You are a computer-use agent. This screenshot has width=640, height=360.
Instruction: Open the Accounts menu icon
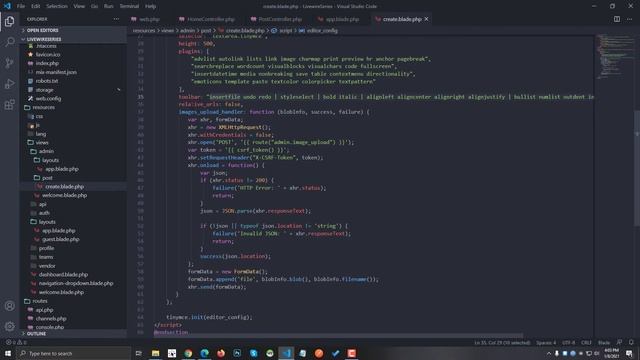[x=9, y=306]
